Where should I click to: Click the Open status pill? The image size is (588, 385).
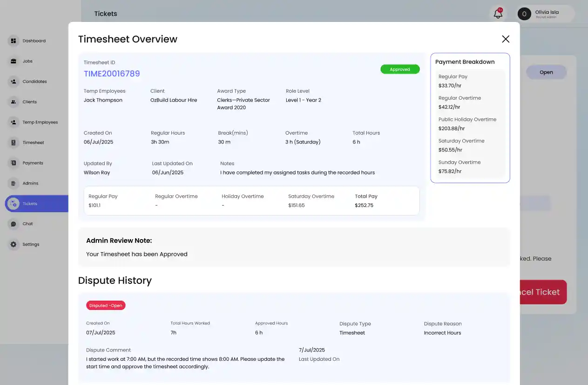(x=546, y=72)
